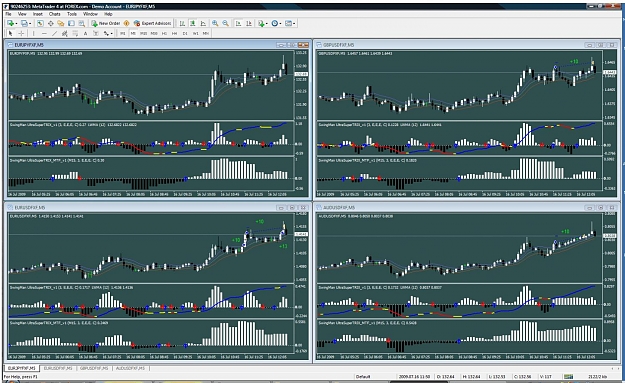Set timeframe to H4
The image size is (625, 383).
point(175,33)
